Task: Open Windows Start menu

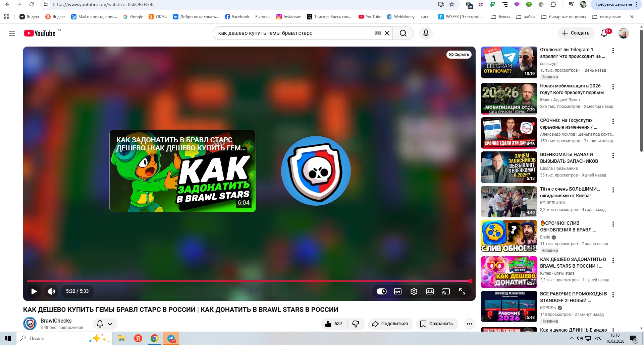Action: pos(8,338)
